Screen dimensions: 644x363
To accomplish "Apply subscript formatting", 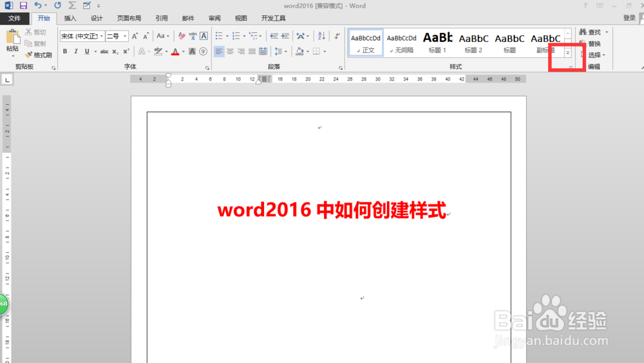I will click(x=115, y=51).
